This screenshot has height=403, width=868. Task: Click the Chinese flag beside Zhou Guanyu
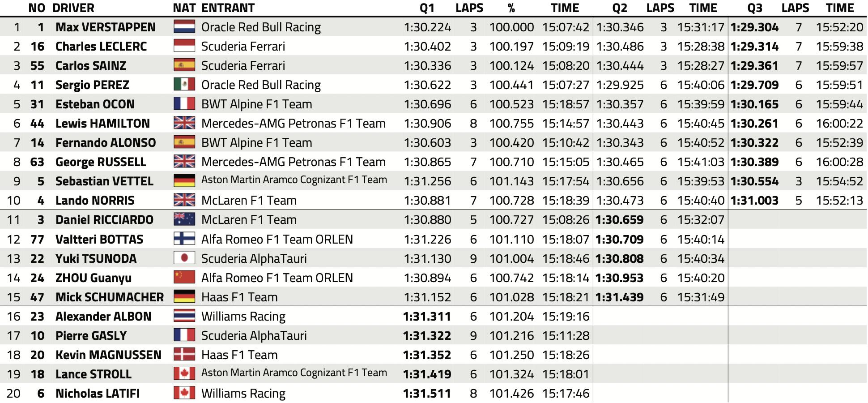pos(184,278)
